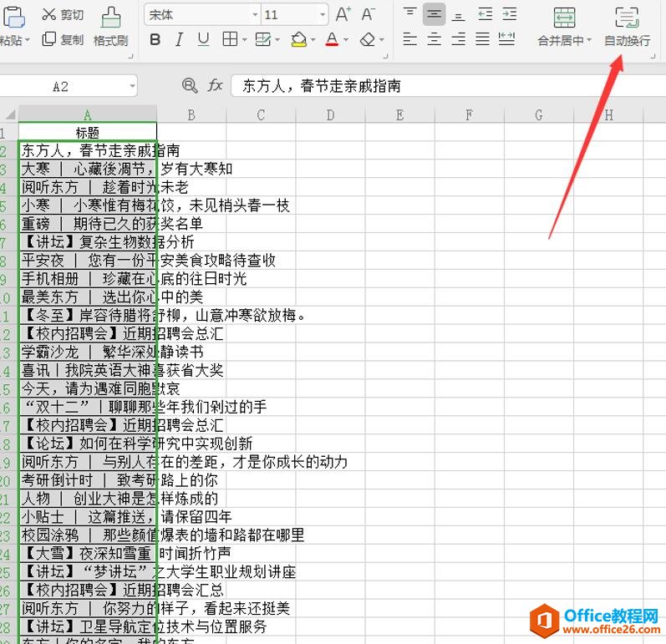This screenshot has height=644, width=666.
Task: Open font group dialog launcher corner
Action: (x=385, y=56)
